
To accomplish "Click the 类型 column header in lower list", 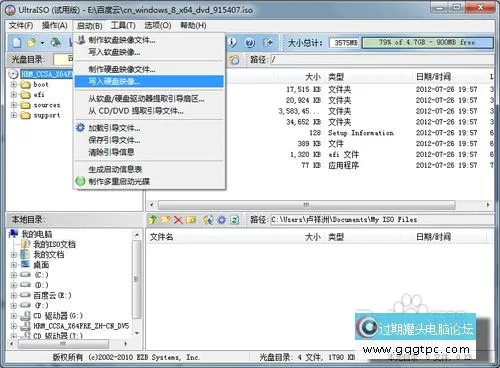I will 336,237.
